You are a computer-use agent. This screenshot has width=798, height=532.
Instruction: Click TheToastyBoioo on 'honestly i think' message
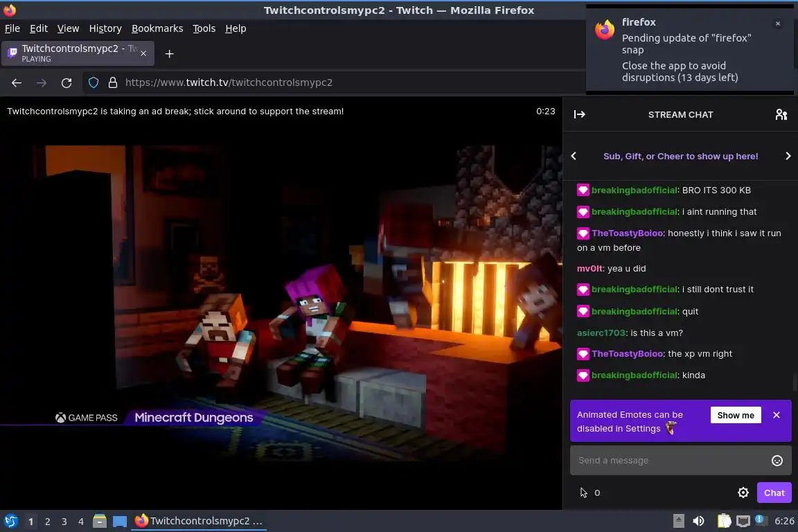tap(627, 233)
